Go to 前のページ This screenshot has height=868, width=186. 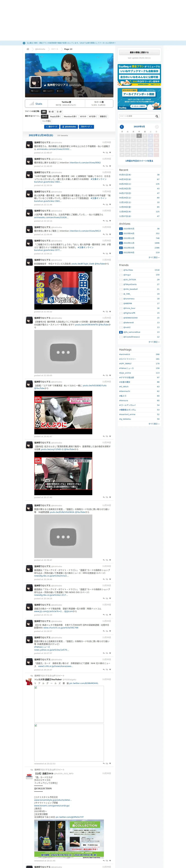[52, 127]
